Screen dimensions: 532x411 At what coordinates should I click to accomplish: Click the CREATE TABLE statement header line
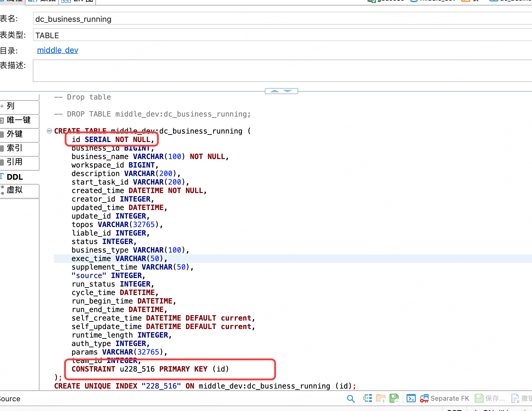tap(153, 131)
